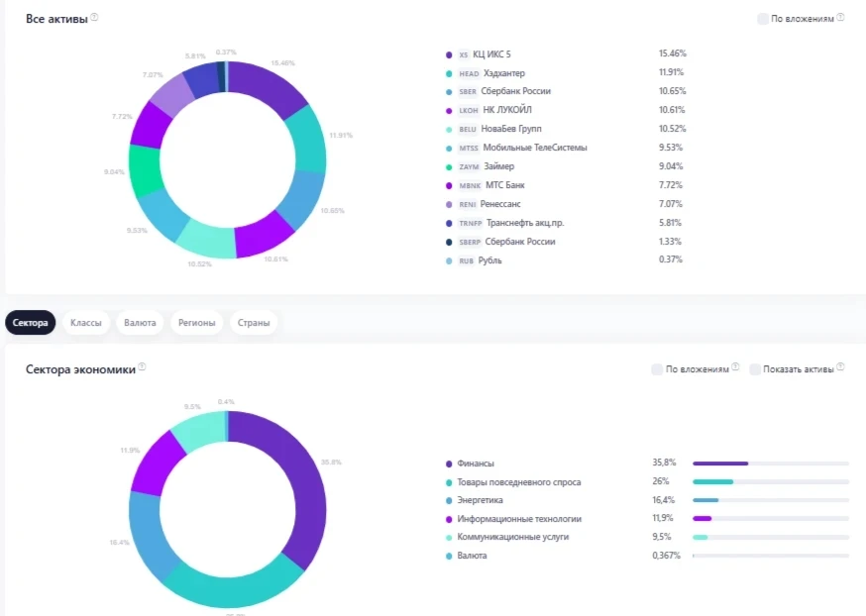Toggle the Показать активы checkbox
Viewport: 866px width, 616px height.
coord(754,369)
